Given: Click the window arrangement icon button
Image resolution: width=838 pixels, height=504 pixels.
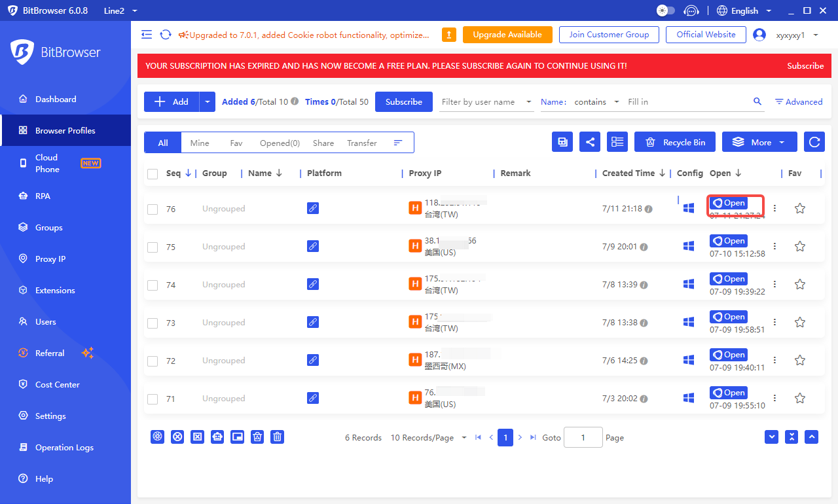Looking at the screenshot, I should click(x=562, y=142).
